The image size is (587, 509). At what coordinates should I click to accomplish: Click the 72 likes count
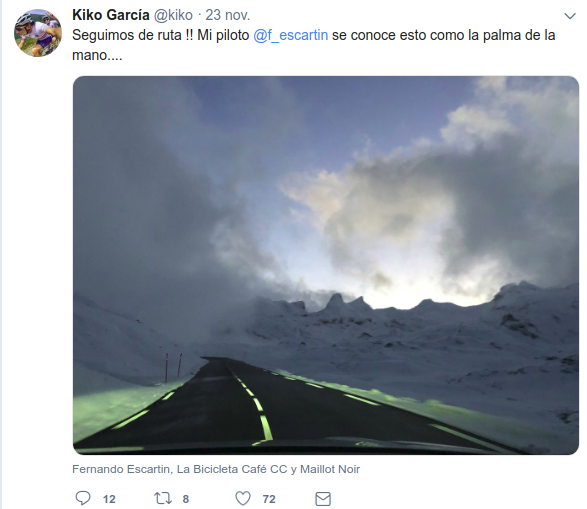pyautogui.click(x=269, y=499)
